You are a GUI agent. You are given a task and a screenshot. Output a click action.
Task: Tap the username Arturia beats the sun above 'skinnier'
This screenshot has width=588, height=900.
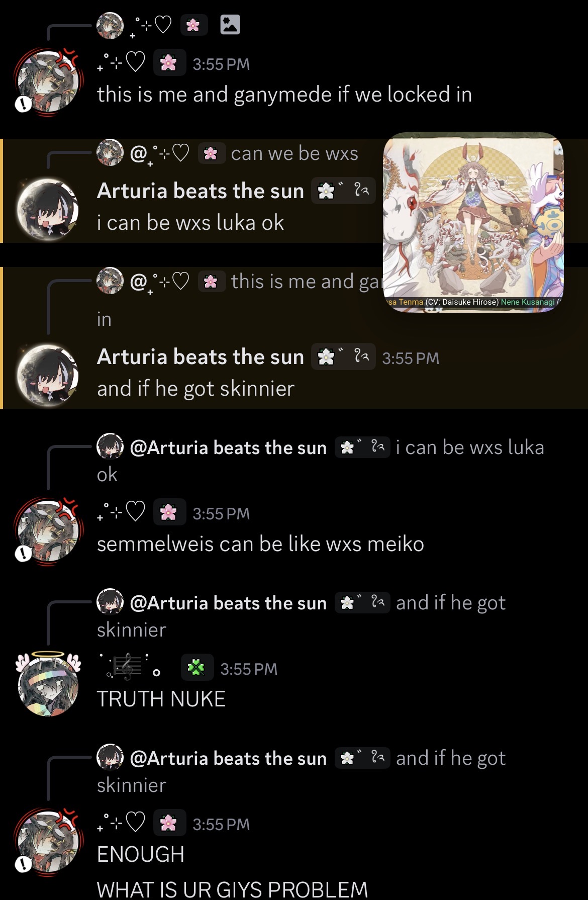pyautogui.click(x=201, y=357)
